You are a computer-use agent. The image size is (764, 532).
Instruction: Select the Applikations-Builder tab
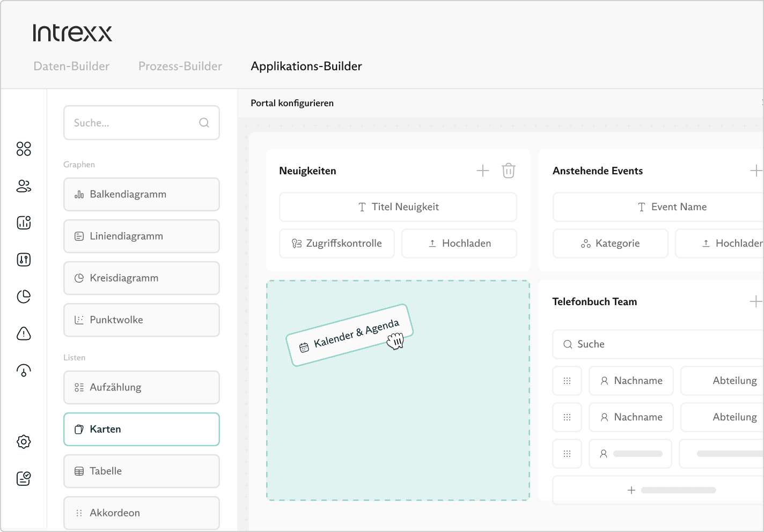[x=306, y=66]
